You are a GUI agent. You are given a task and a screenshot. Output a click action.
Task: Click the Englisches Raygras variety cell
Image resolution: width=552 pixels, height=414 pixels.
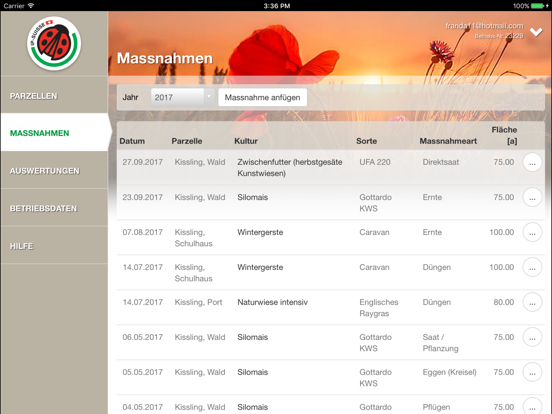pos(379,308)
